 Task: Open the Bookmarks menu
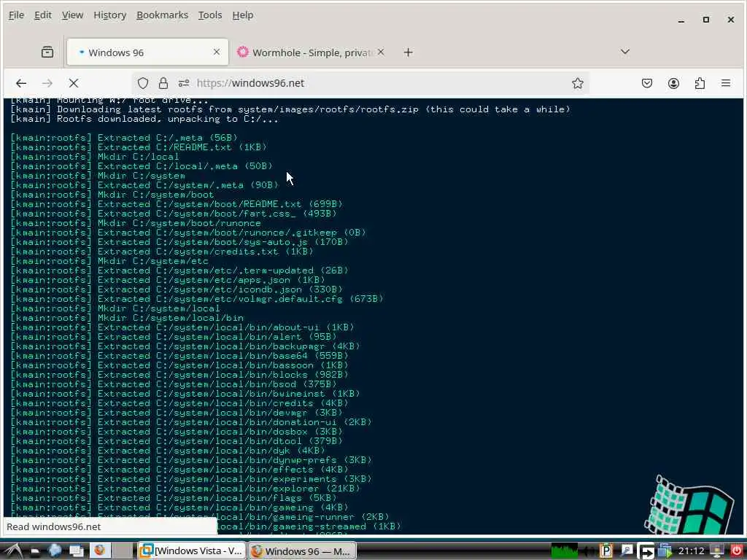[162, 15]
